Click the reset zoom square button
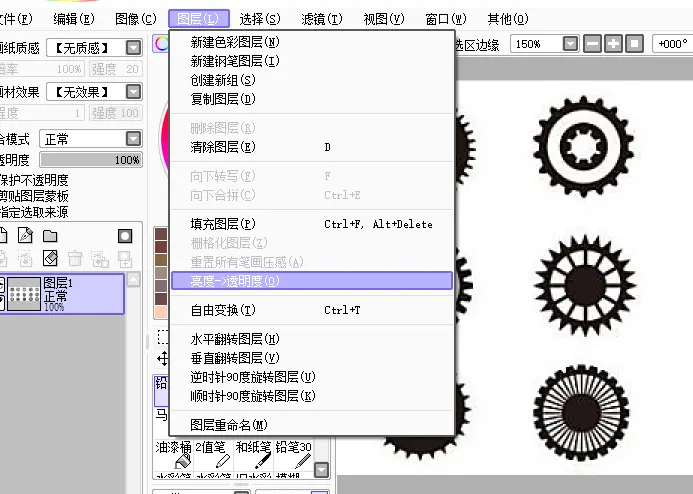The image size is (693, 494). pyautogui.click(x=635, y=44)
